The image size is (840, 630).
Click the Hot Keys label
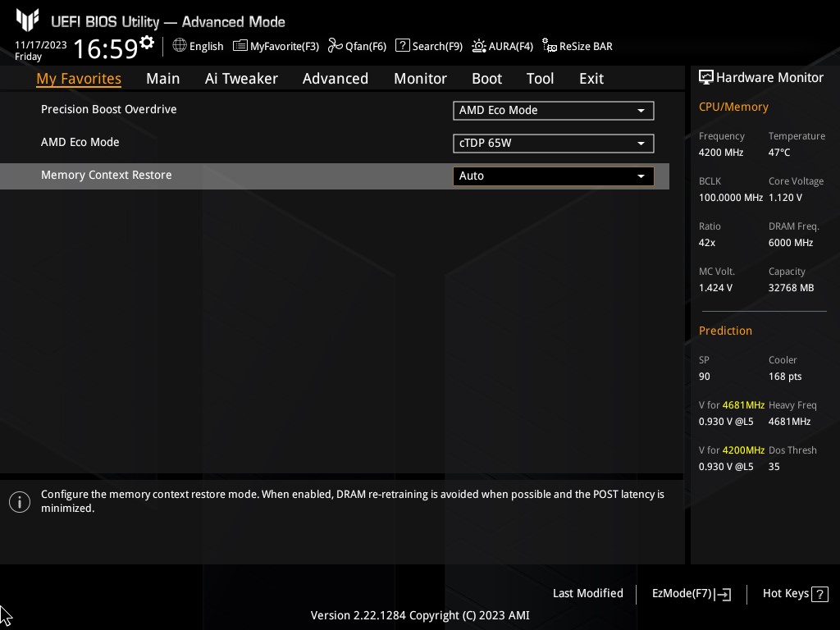click(785, 593)
